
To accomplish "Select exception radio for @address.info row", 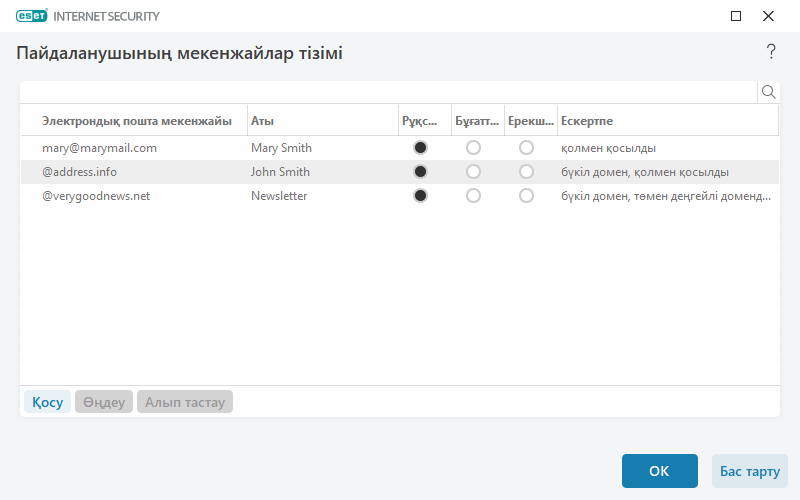I will 526,172.
